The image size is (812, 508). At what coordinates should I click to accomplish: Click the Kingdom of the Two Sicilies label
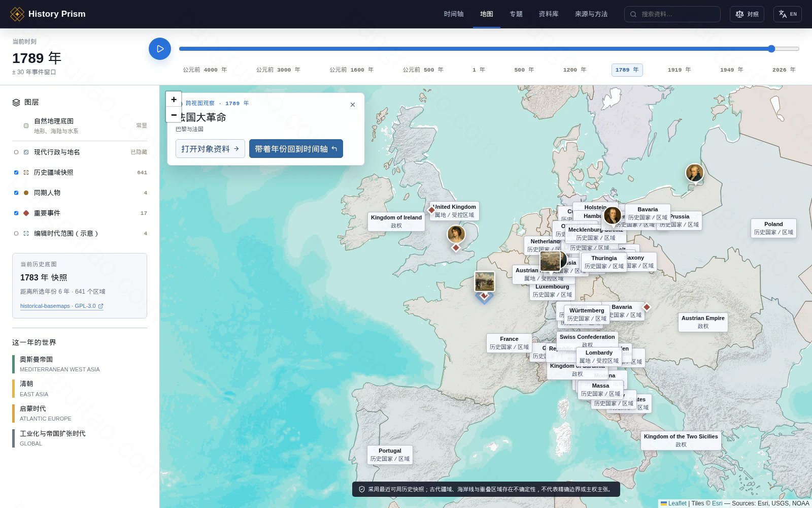tap(681, 440)
